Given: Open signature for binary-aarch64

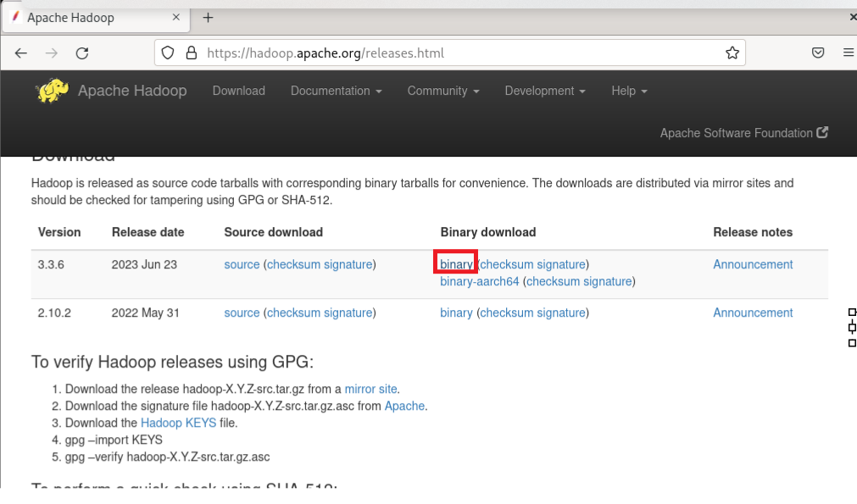Looking at the screenshot, I should (x=607, y=281).
